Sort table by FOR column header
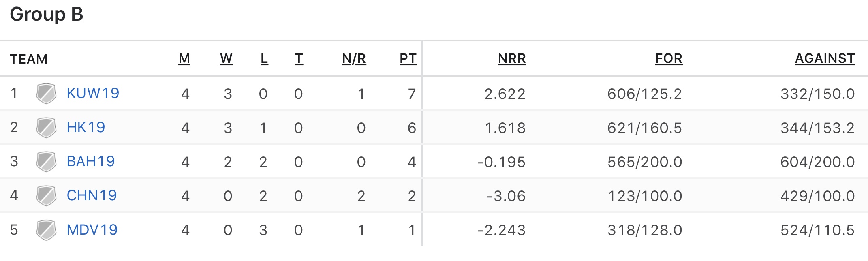868x261 pixels. 669,59
